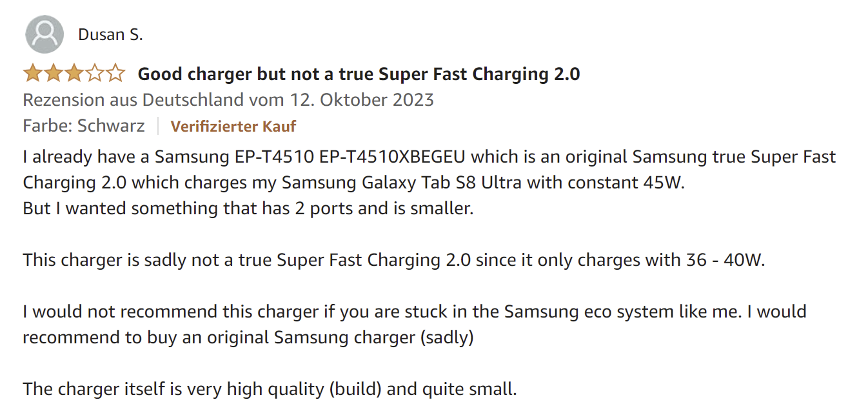Image resolution: width=868 pixels, height=404 pixels.
Task: Click the second filled rating star
Action: 54,74
